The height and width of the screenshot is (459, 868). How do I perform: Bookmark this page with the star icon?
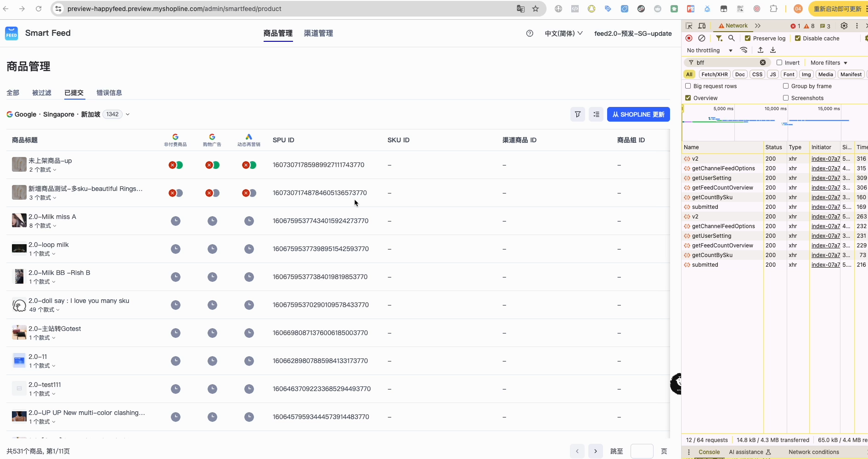pos(535,9)
